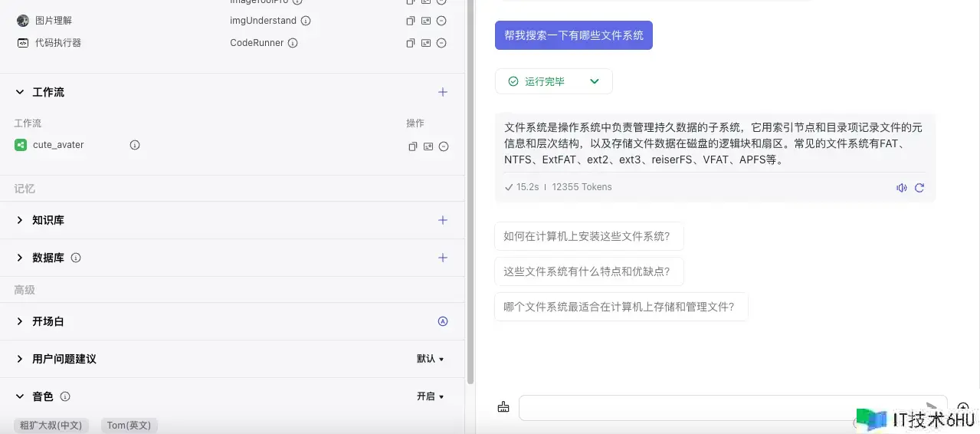Click the card icon for cute_avater workflow
This screenshot has width=980, height=434.
(428, 146)
